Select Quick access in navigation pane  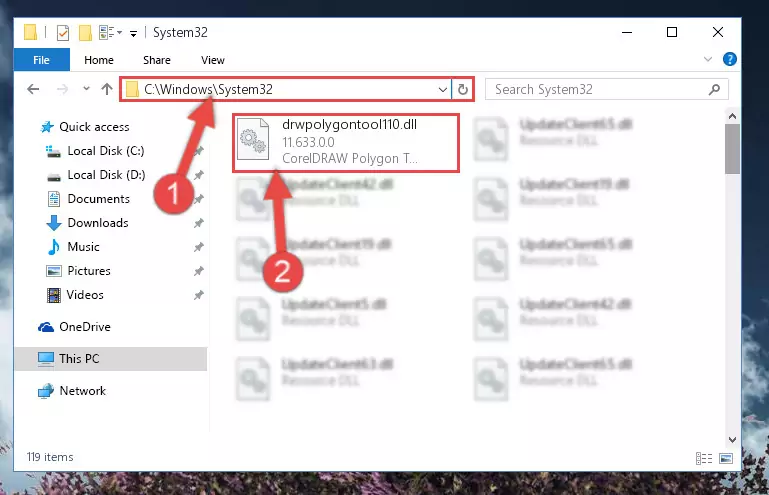click(x=94, y=127)
